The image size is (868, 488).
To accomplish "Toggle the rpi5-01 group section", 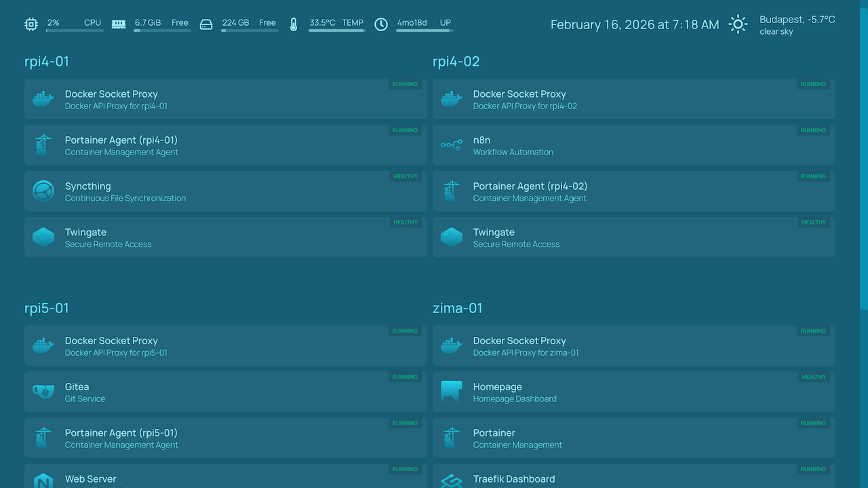I will point(47,308).
